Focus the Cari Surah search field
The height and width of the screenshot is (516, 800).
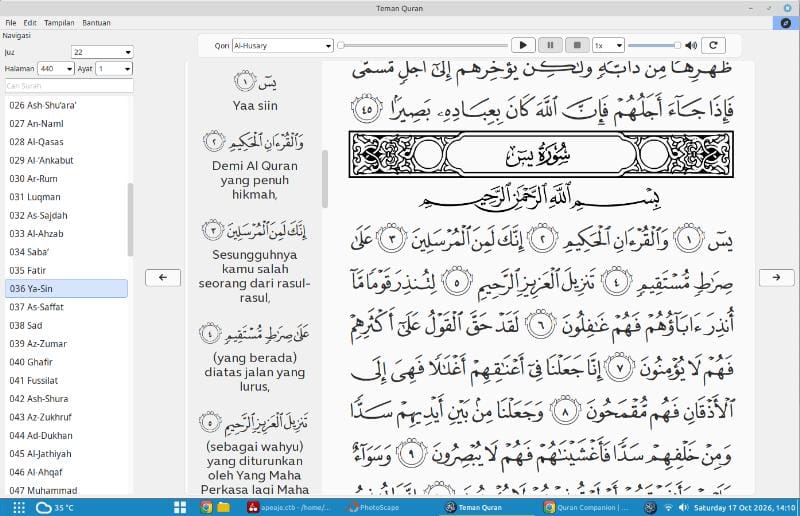tap(69, 86)
